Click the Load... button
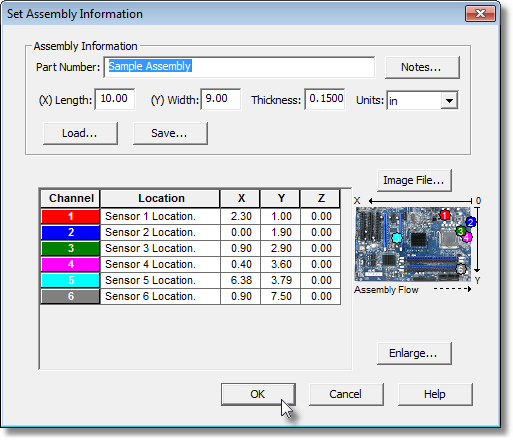The width and height of the screenshot is (513, 440). click(80, 133)
